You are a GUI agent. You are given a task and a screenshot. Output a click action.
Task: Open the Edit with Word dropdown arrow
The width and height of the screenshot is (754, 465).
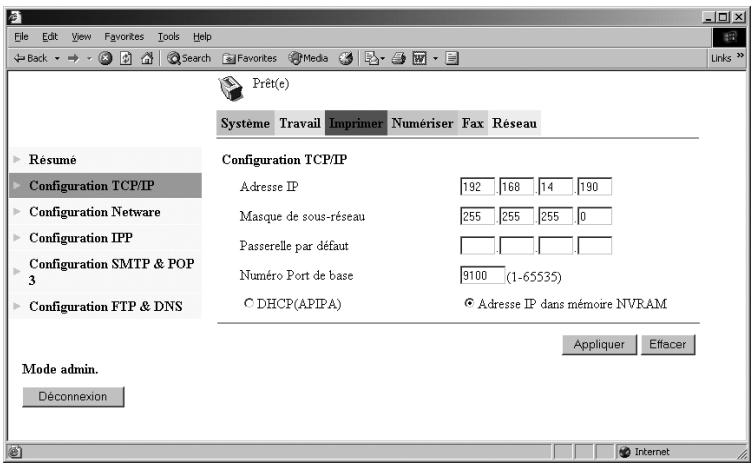[x=435, y=58]
